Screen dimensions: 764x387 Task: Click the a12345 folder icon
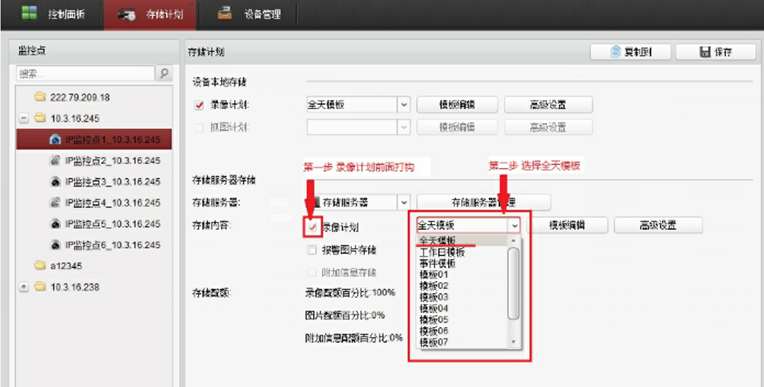tap(39, 266)
